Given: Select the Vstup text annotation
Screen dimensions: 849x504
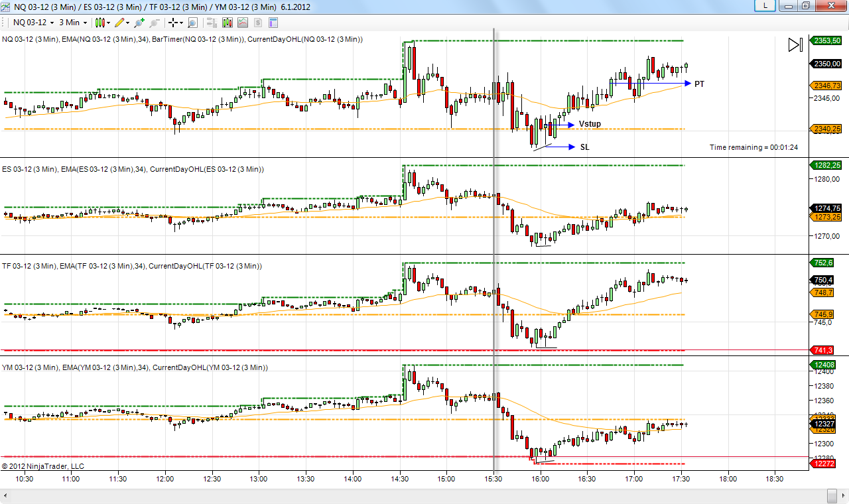Looking at the screenshot, I should coord(590,124).
